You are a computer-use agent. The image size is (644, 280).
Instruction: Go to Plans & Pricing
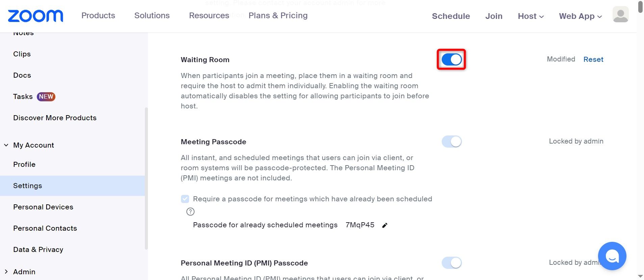278,16
